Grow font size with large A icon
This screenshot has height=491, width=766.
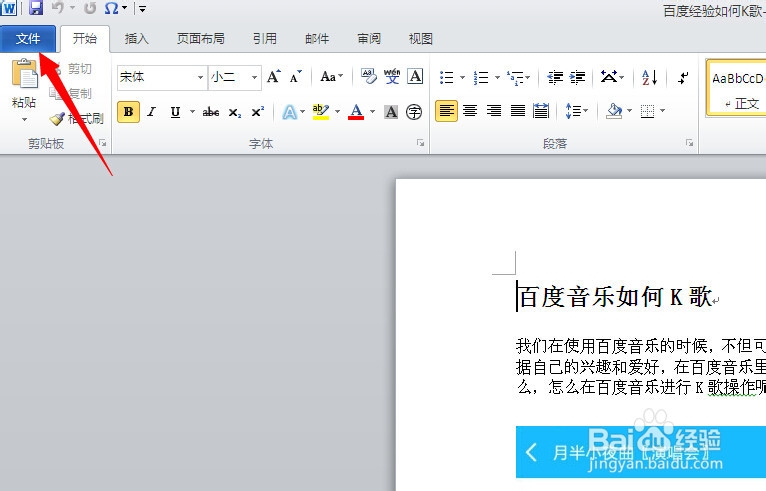click(274, 77)
